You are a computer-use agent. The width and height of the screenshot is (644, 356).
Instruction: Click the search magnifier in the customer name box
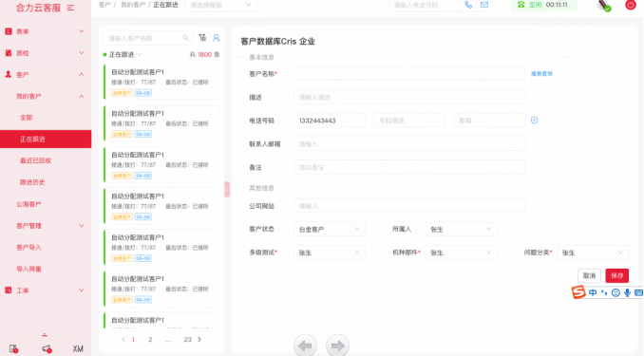coord(185,38)
